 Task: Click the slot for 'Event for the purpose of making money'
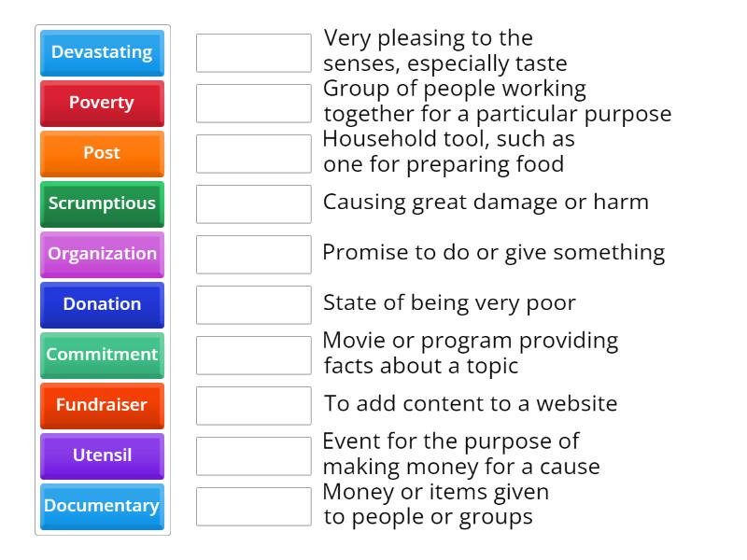point(254,456)
